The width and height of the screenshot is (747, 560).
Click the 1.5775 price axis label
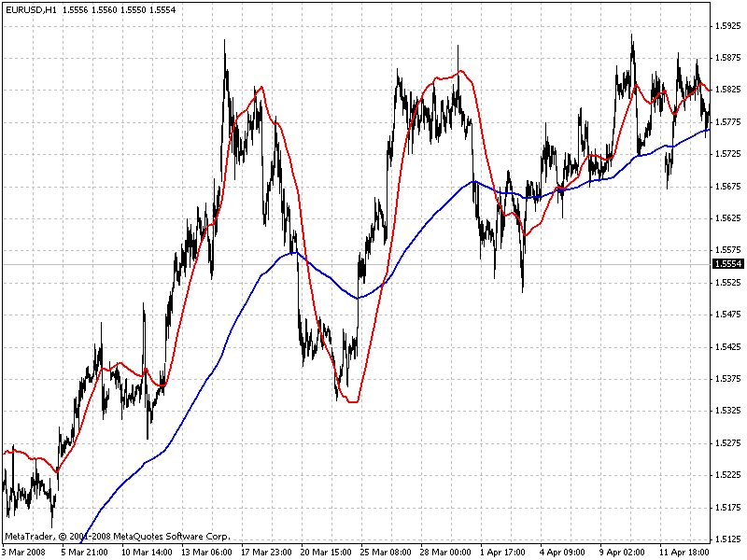click(x=728, y=122)
